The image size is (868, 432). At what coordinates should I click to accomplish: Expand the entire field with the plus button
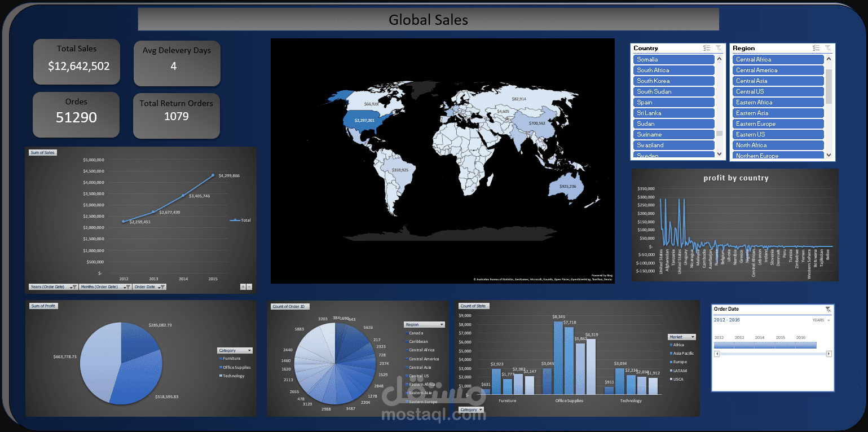243,287
